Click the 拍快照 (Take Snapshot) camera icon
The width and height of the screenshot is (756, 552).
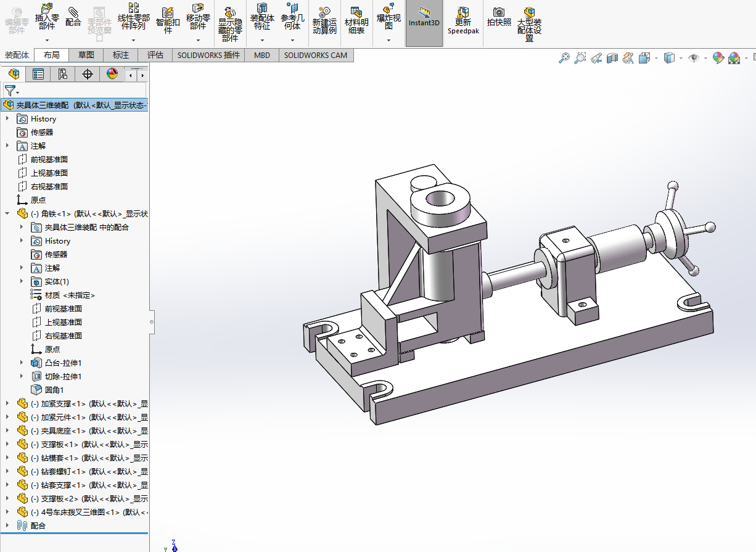click(499, 16)
